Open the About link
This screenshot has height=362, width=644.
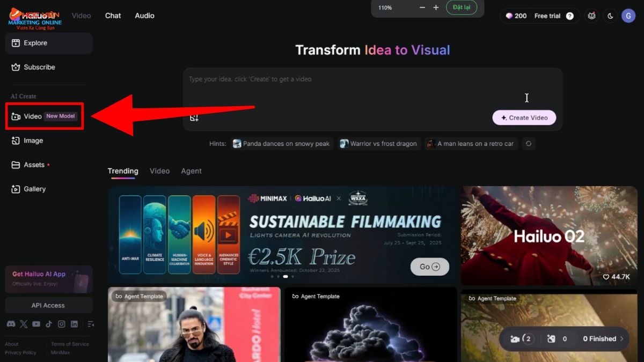click(x=12, y=344)
